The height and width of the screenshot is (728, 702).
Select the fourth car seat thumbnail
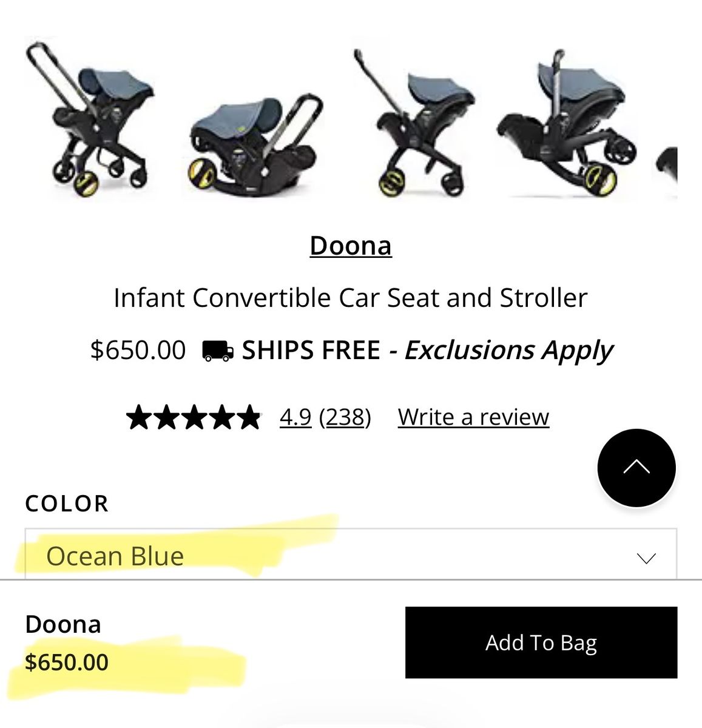pos(565,121)
